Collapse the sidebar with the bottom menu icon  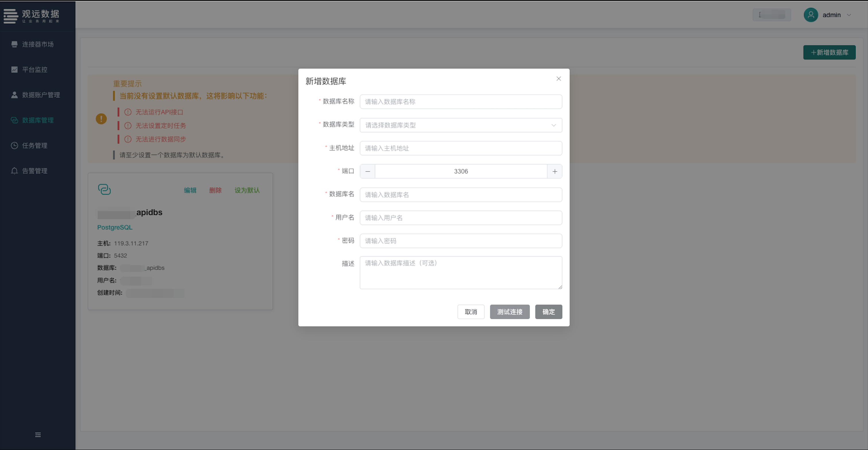point(38,435)
